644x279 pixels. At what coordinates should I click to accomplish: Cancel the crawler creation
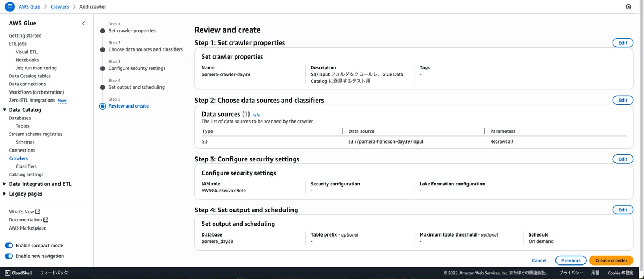539,261
